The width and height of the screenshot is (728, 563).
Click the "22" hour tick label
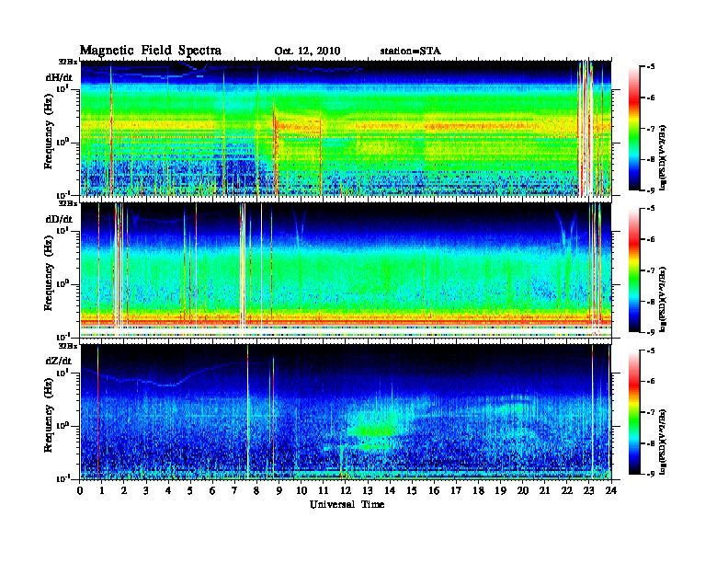tap(567, 490)
